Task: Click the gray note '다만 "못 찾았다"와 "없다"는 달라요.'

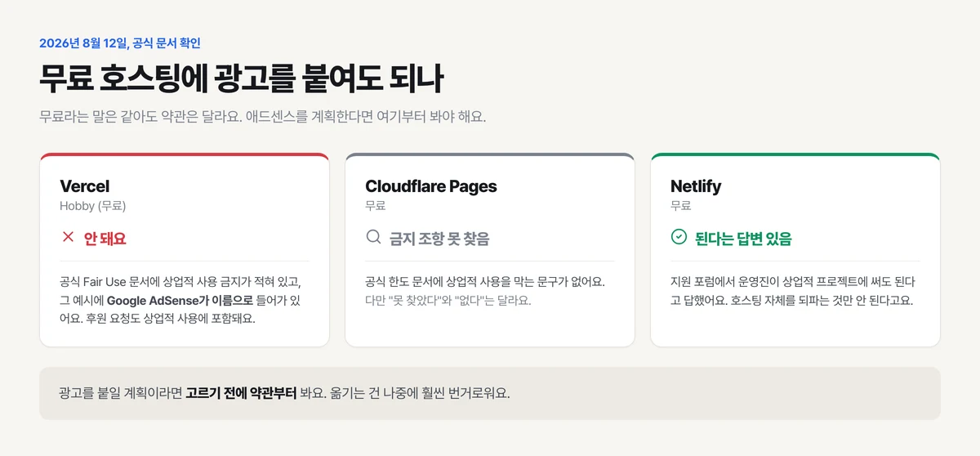Action: pyautogui.click(x=448, y=300)
